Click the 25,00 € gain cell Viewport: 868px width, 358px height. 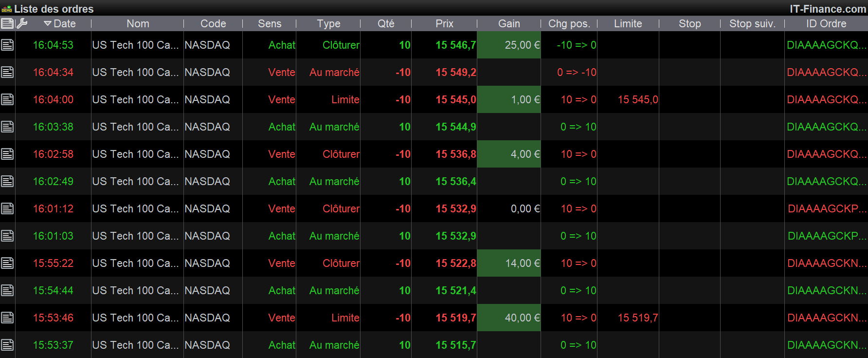[509, 45]
